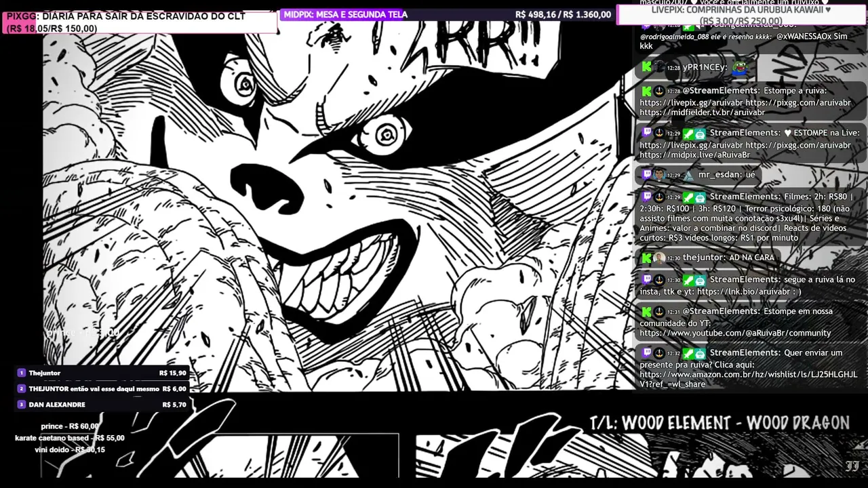
Task: Open the Amazon wishlist link
Action: [x=749, y=379]
